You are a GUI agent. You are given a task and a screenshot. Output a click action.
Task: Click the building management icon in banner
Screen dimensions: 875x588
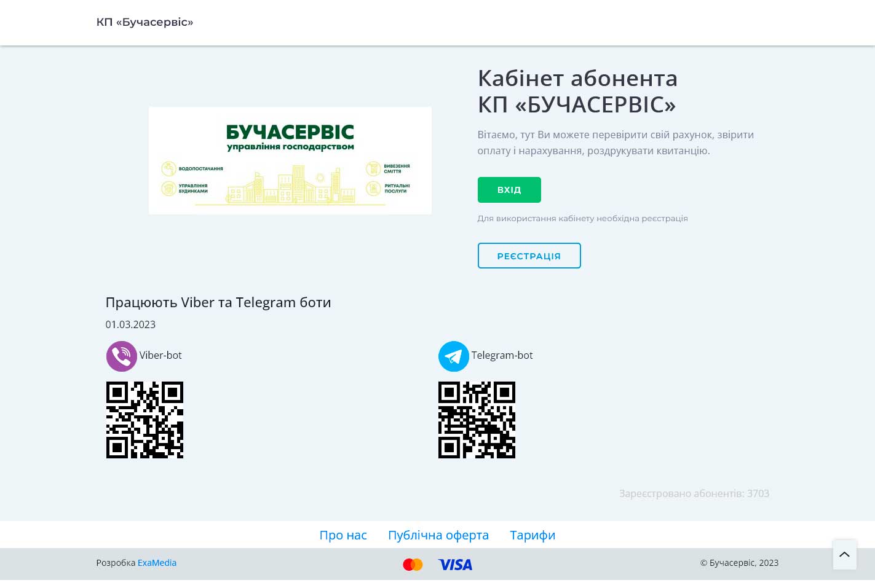(169, 189)
